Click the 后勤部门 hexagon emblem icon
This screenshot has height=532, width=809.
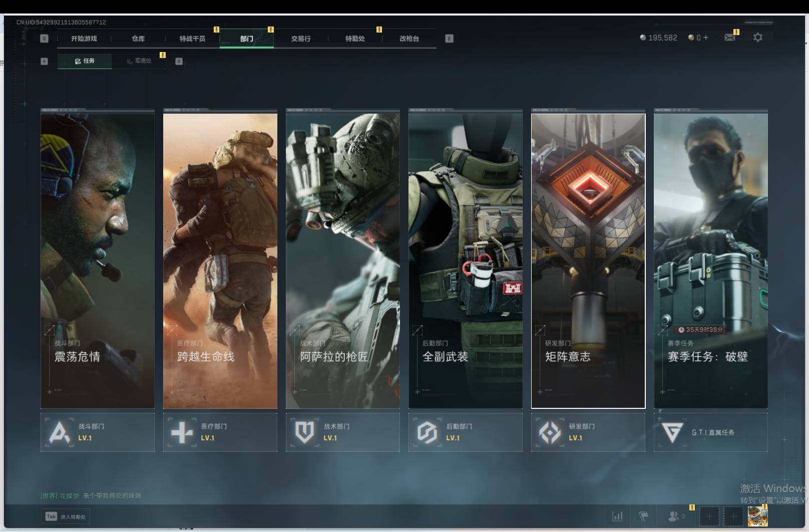(427, 432)
